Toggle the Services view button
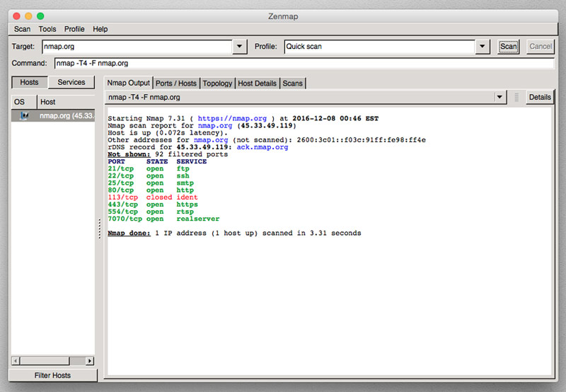 click(x=71, y=82)
